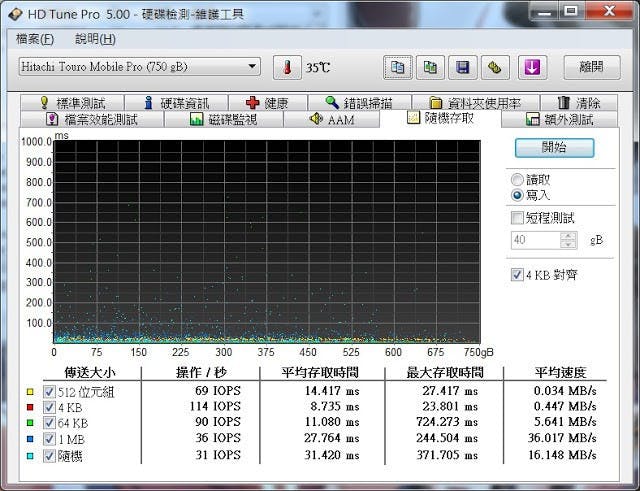Viewport: 640px width, 491px height.
Task: Open the 說明(H) menu
Action: click(96, 39)
